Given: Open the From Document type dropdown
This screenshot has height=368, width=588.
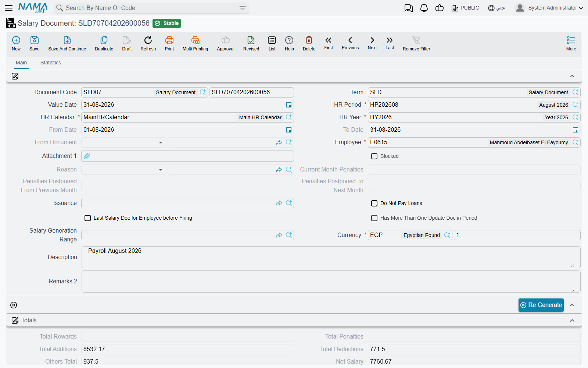Looking at the screenshot, I should [161, 142].
